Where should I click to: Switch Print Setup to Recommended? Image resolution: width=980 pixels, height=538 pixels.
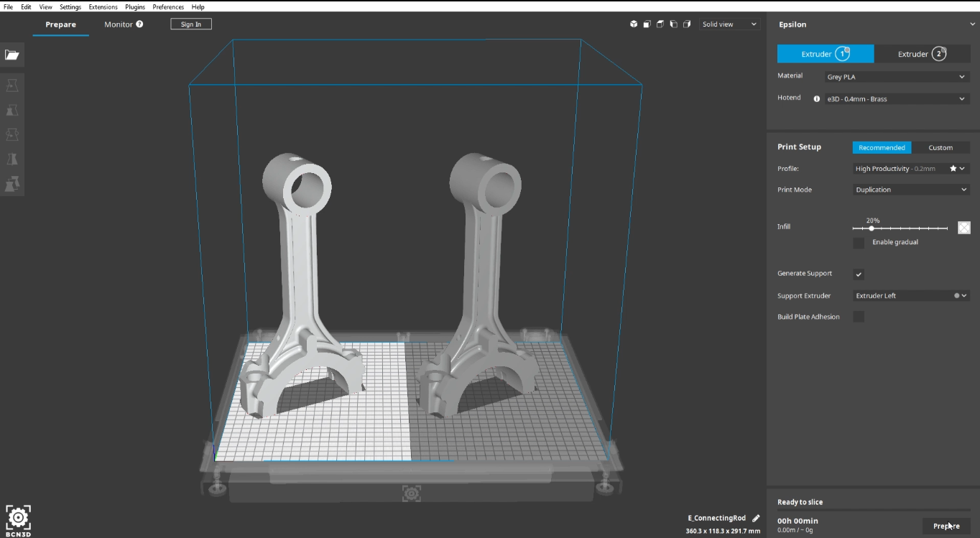[x=882, y=147]
